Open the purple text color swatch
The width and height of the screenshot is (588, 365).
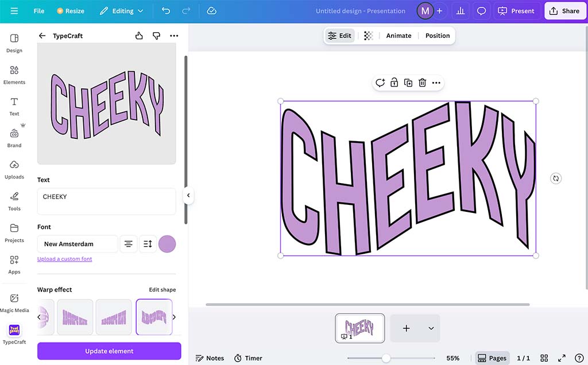tap(167, 243)
